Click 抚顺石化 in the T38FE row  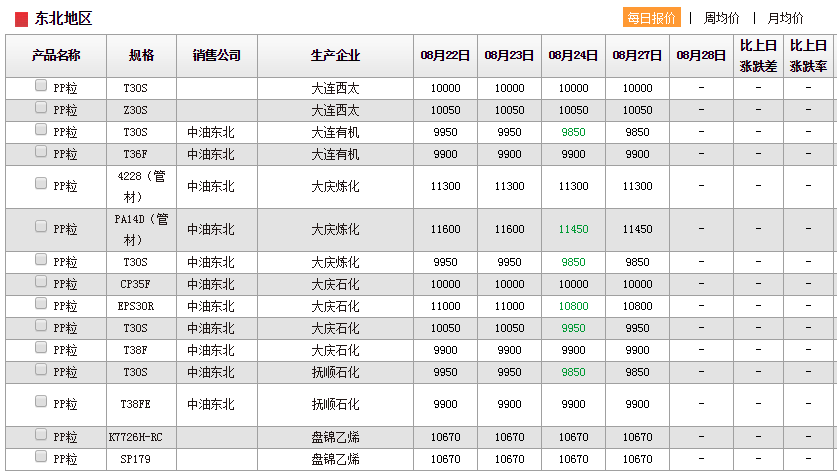335,404
